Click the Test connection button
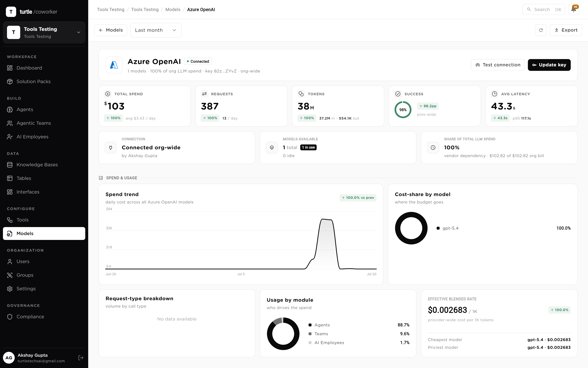The width and height of the screenshot is (588, 368). (x=498, y=65)
